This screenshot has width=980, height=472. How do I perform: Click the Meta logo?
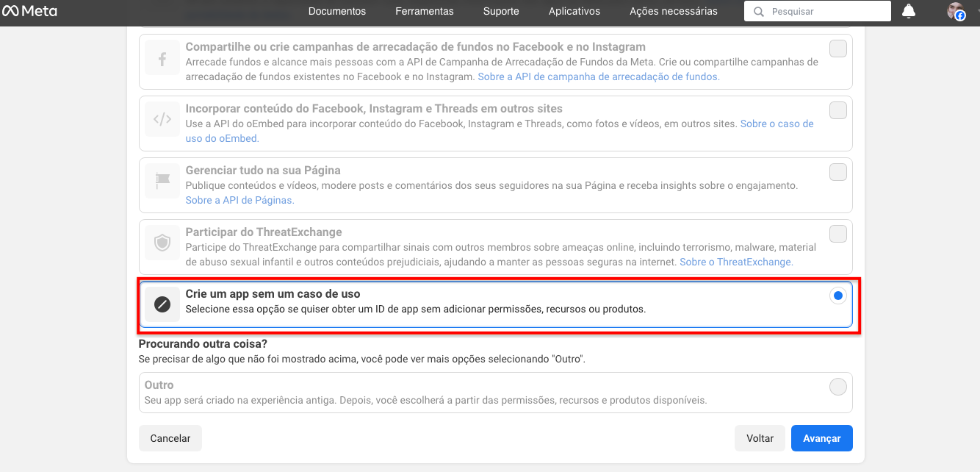(29, 11)
